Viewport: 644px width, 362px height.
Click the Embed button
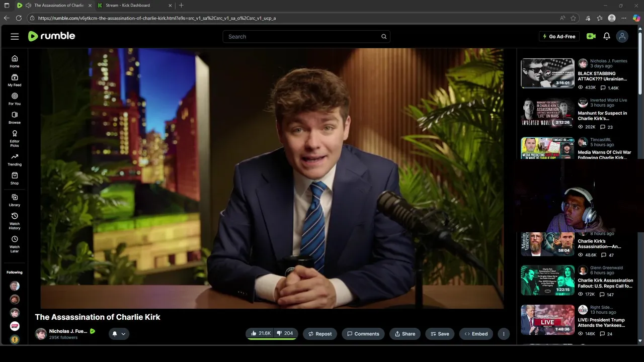[x=476, y=334]
